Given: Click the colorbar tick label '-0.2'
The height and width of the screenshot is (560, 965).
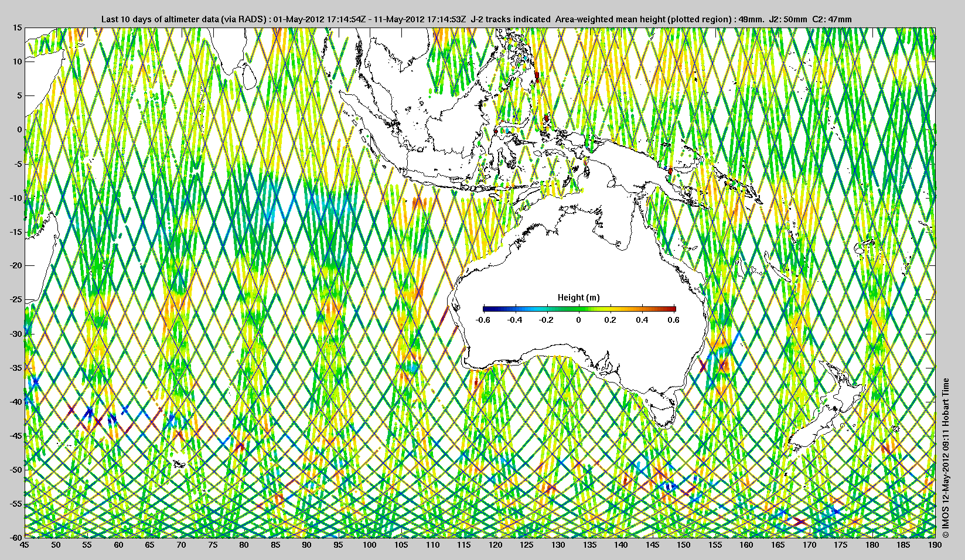Looking at the screenshot, I should pyautogui.click(x=547, y=320).
